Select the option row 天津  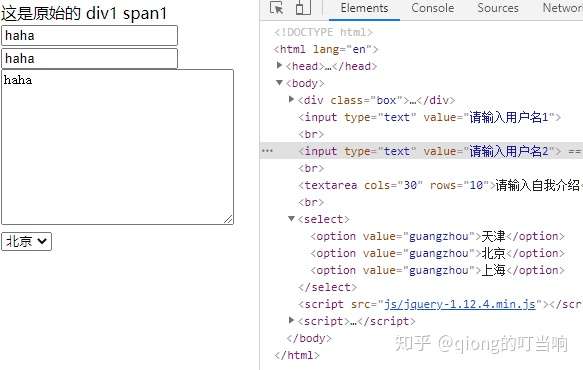pyautogui.click(x=437, y=236)
